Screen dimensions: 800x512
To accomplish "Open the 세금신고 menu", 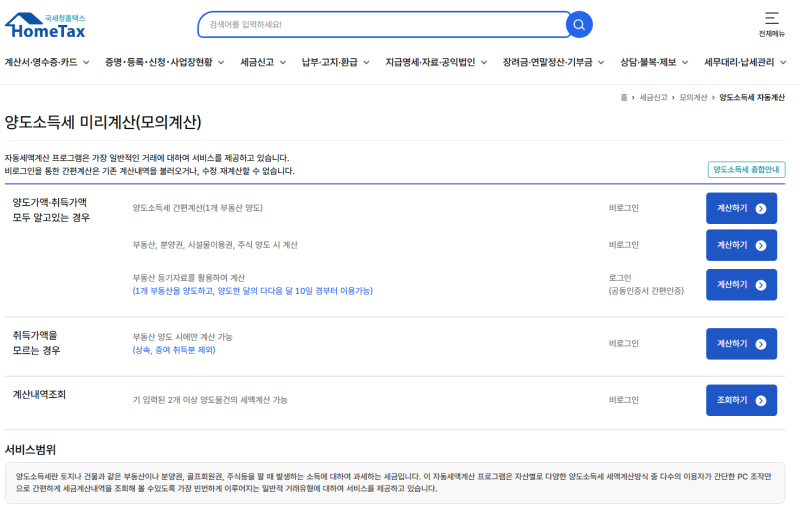I will pyautogui.click(x=257, y=62).
